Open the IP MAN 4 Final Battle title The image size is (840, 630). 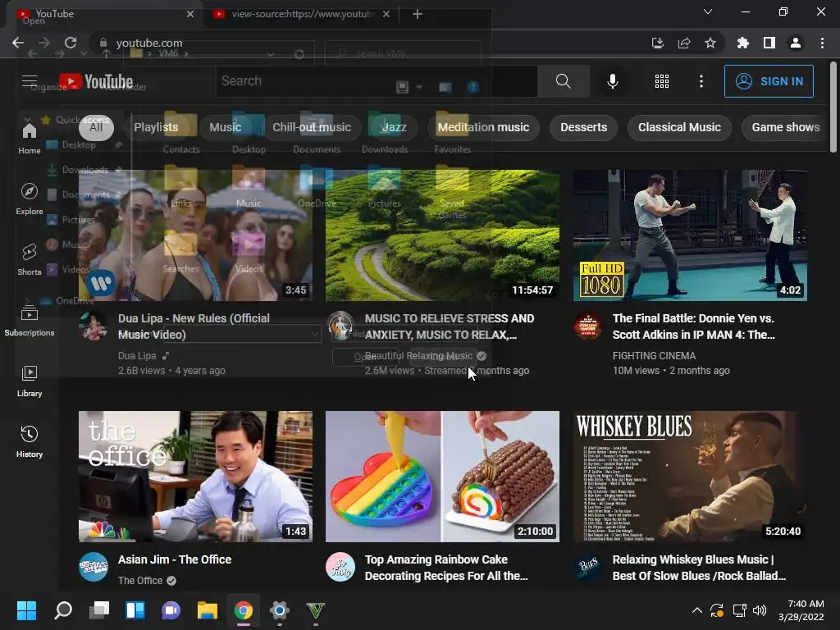click(x=693, y=326)
